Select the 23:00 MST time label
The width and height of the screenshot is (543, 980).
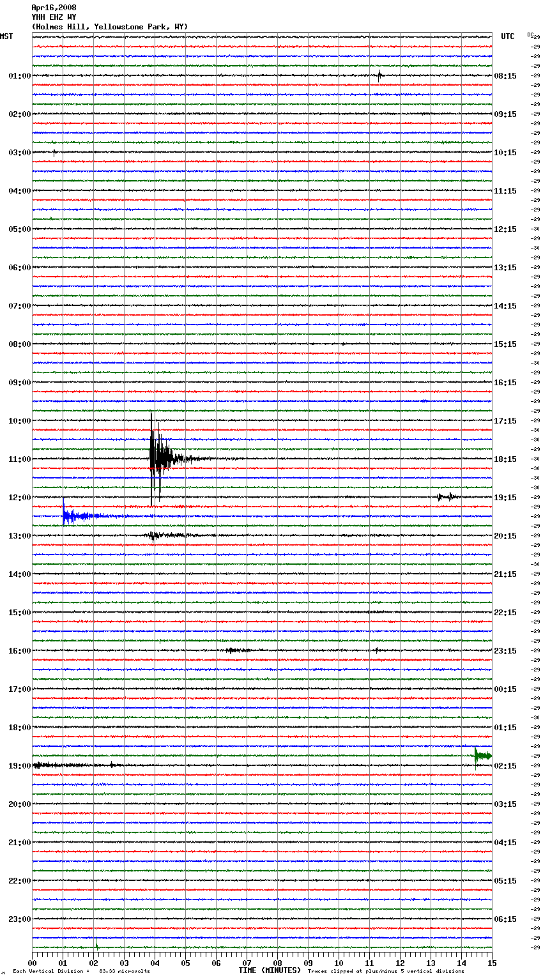point(20,919)
